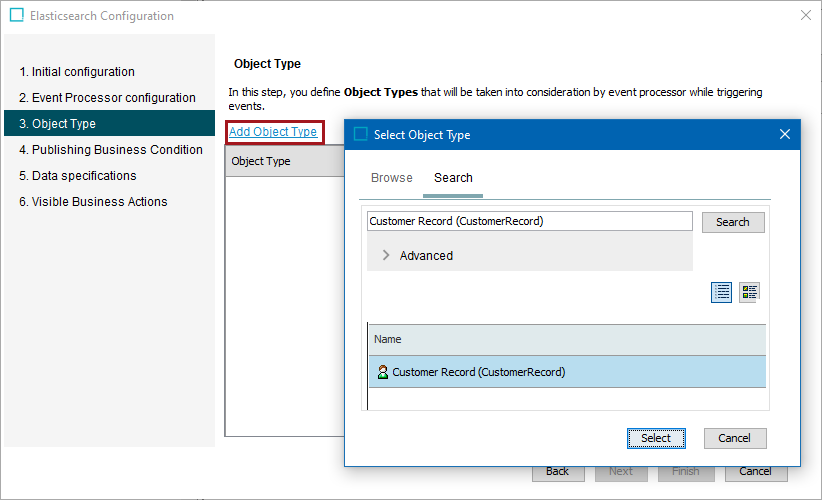The height and width of the screenshot is (500, 822).
Task: Click the Select Object Type dialog icon
Action: [x=361, y=134]
